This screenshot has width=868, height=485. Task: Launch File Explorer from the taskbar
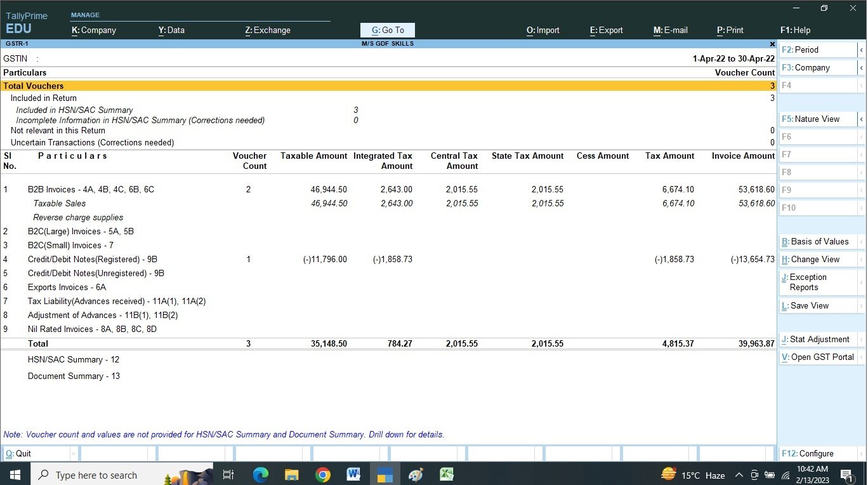[x=291, y=474]
